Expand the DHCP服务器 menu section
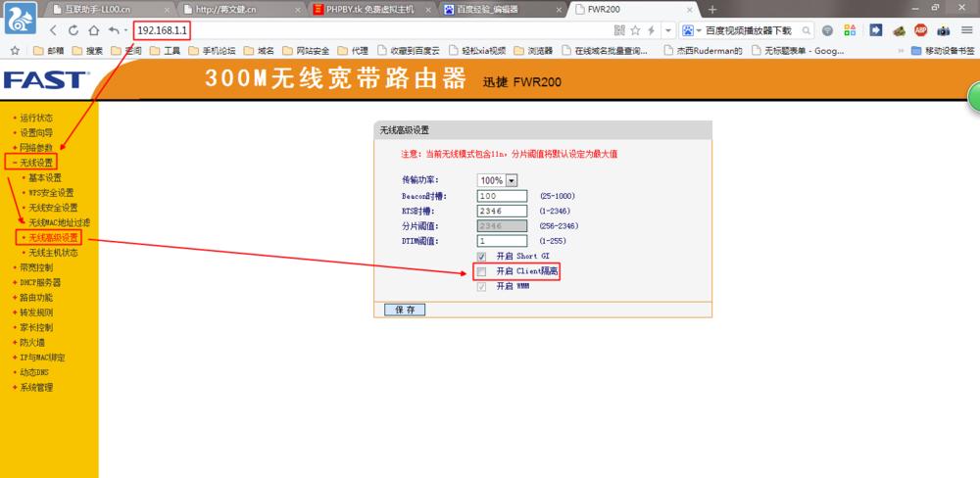This screenshot has width=980, height=478. (40, 282)
